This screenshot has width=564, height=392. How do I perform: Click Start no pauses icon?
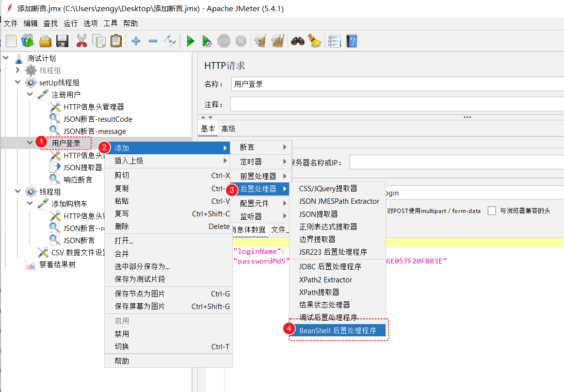pyautogui.click(x=207, y=41)
